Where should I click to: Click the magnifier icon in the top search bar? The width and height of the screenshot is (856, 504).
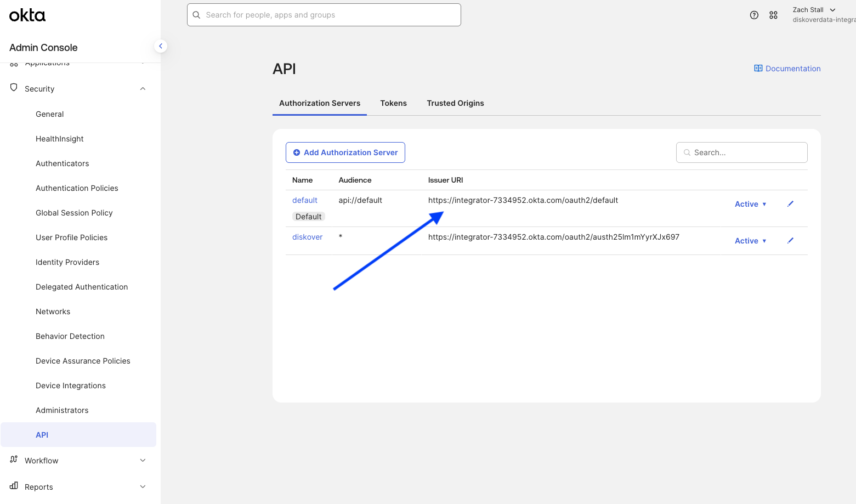pyautogui.click(x=196, y=15)
